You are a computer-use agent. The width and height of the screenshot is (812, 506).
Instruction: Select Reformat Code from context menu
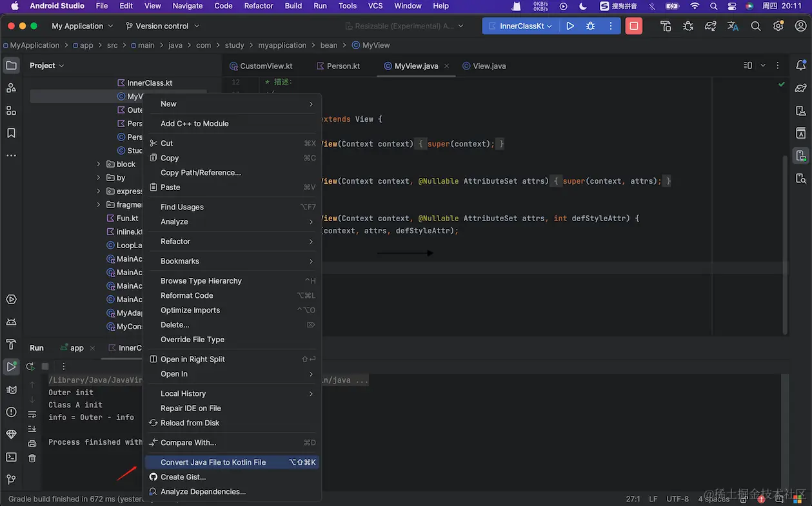pos(232,296)
